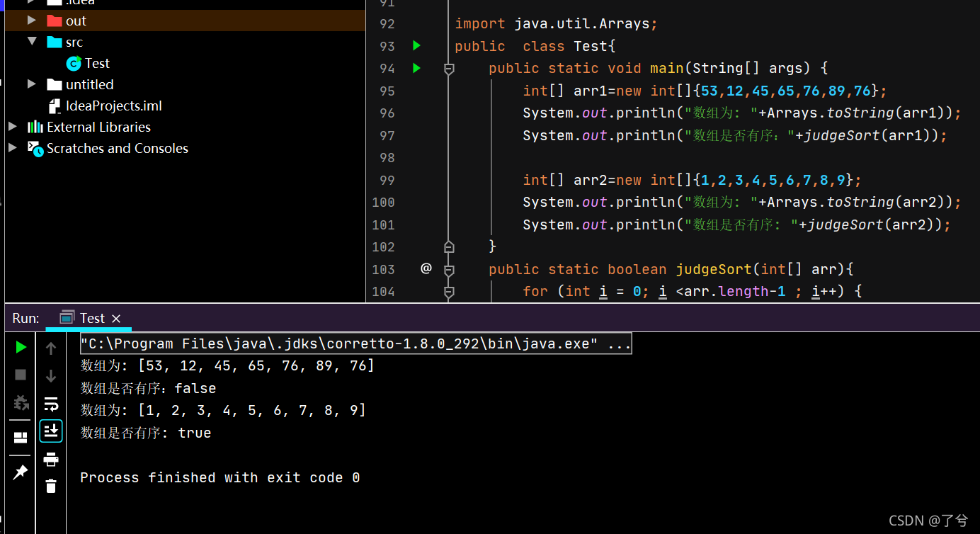Expand Scratches and Consoles node
The image size is (980, 534).
click(x=13, y=148)
